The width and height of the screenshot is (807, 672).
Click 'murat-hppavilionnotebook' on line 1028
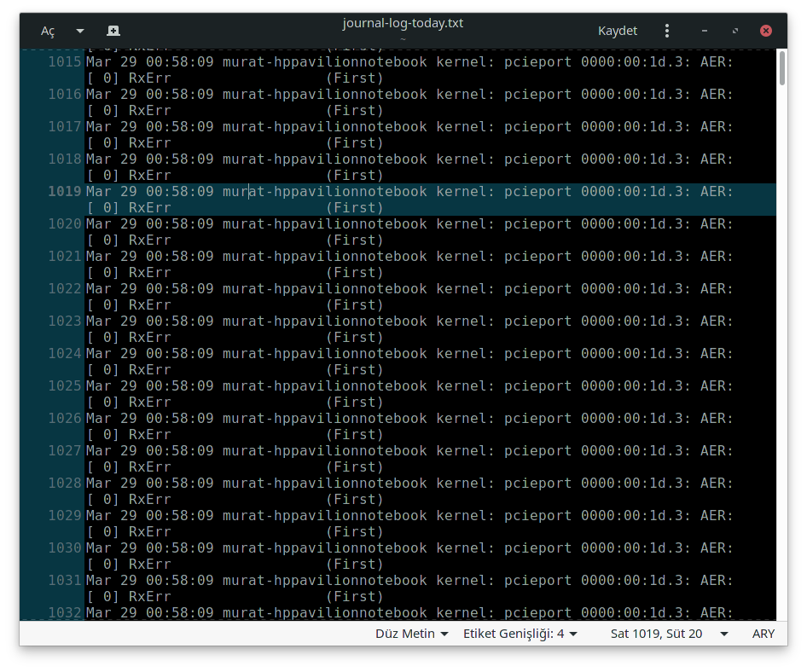pos(325,484)
